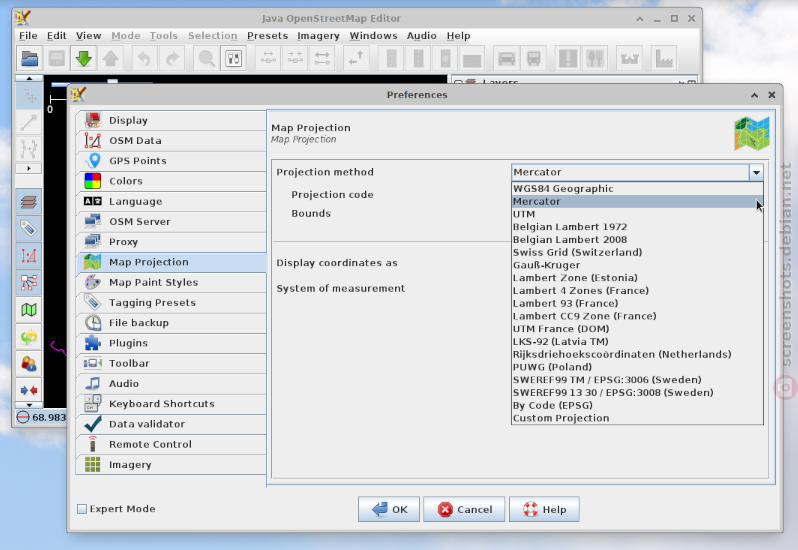The image size is (798, 550).
Task: Open the Audio menu in JOSM
Action: tap(421, 36)
